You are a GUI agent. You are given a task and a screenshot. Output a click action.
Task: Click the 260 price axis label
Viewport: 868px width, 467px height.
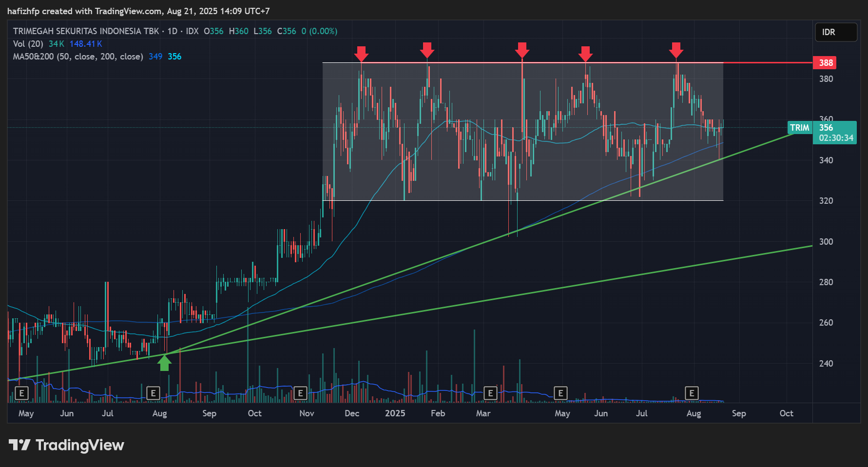(826, 323)
